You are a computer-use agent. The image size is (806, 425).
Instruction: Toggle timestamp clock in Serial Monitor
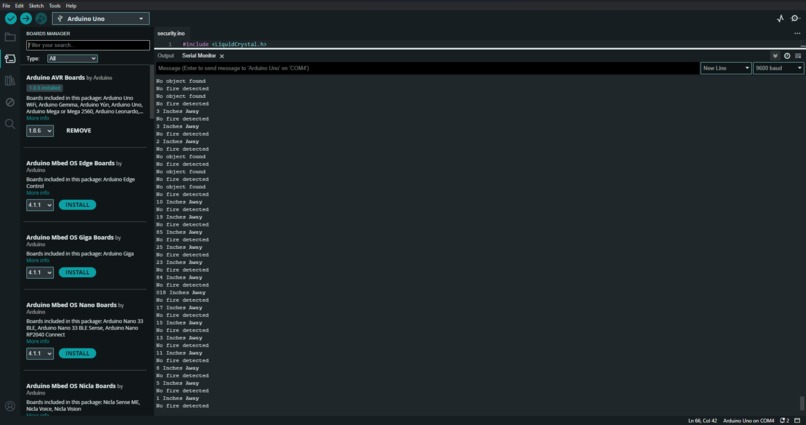pyautogui.click(x=787, y=56)
